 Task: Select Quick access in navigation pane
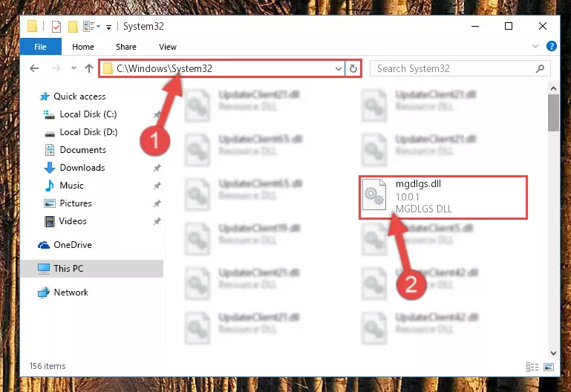point(73,97)
